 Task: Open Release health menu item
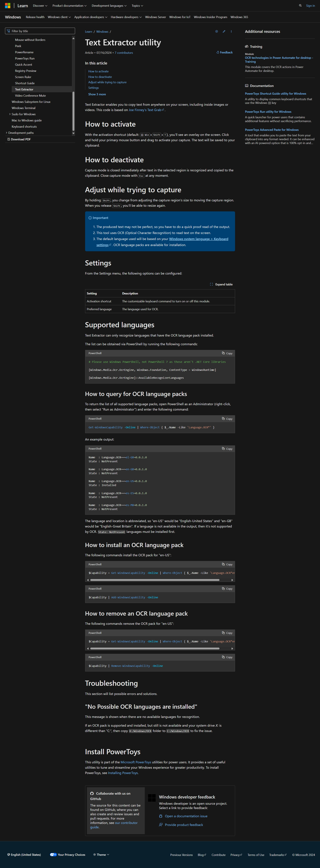point(35,17)
